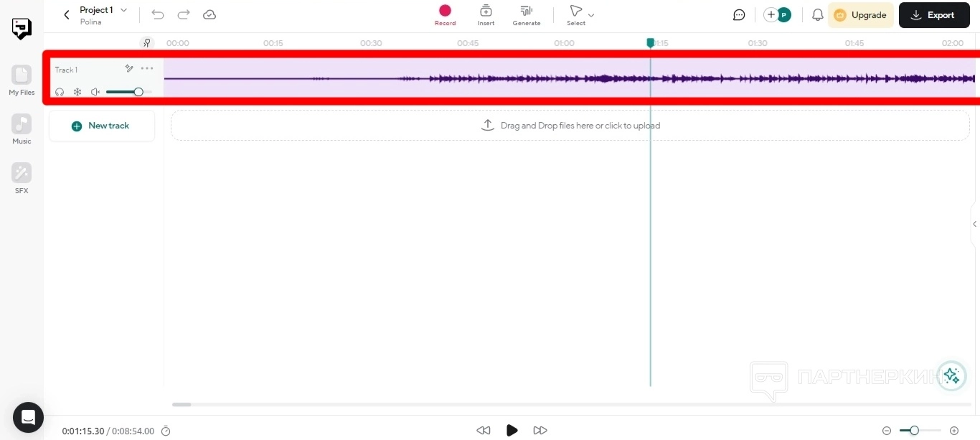Open the Track 1 more options menu
This screenshot has height=440, width=980.
(x=147, y=69)
